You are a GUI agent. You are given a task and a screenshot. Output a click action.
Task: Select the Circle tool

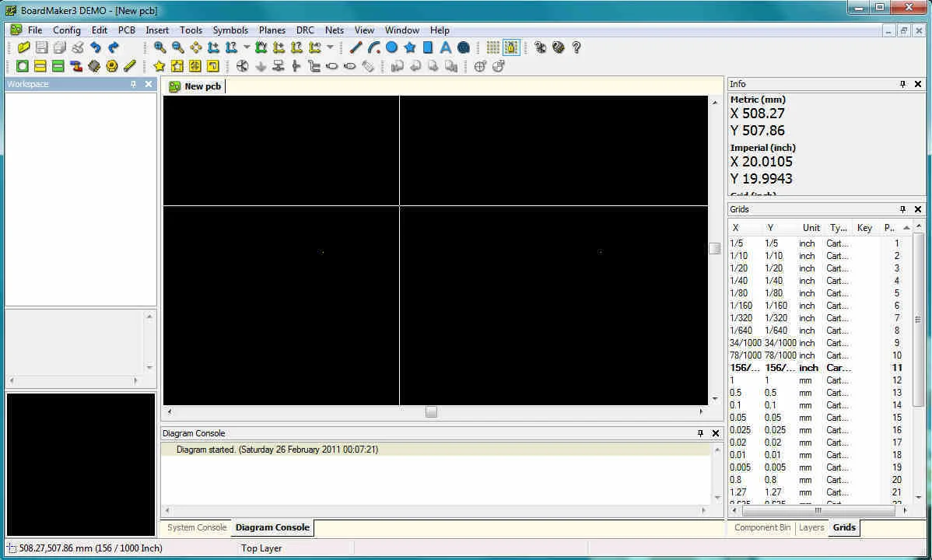coord(392,47)
